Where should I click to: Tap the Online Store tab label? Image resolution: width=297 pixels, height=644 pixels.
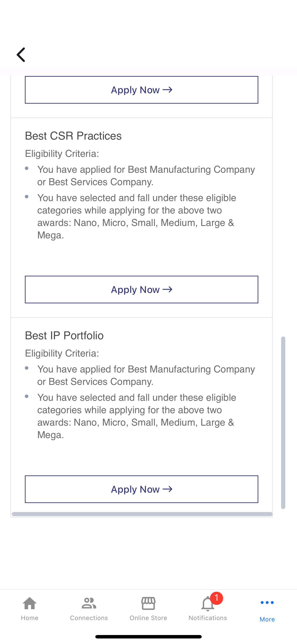(148, 618)
